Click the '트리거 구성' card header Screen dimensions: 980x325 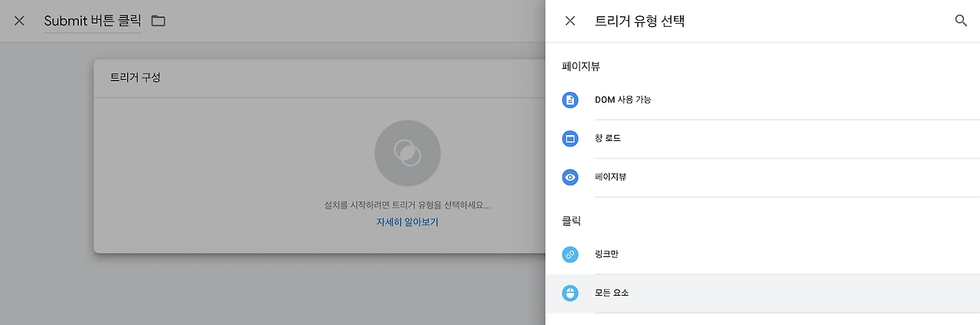[319, 77]
